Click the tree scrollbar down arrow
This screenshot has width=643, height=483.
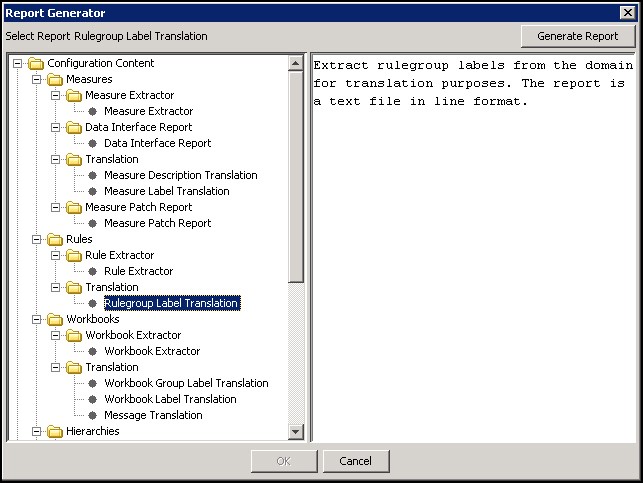point(296,432)
